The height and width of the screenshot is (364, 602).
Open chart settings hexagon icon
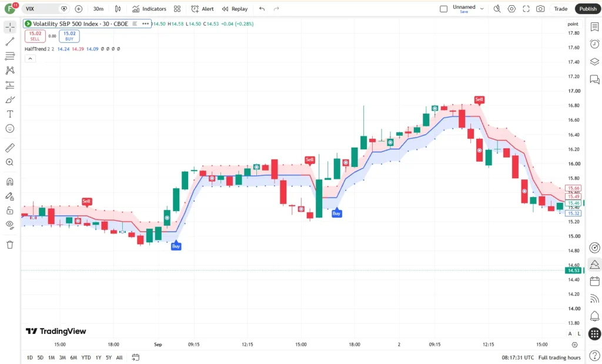coord(512,9)
